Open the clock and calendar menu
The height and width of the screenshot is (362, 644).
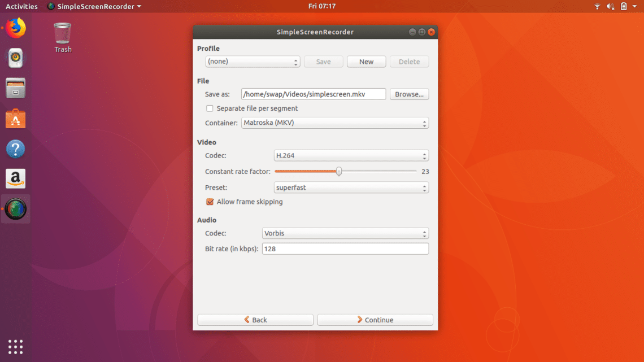322,6
